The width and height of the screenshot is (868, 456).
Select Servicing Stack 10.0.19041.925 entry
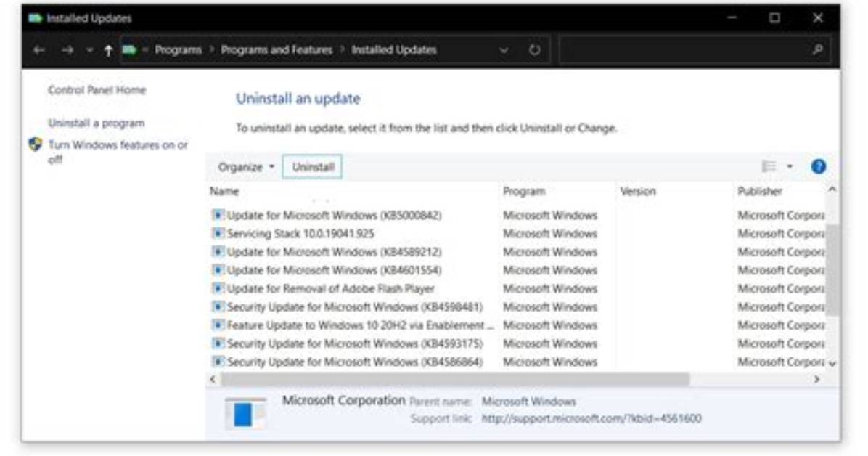tap(300, 233)
